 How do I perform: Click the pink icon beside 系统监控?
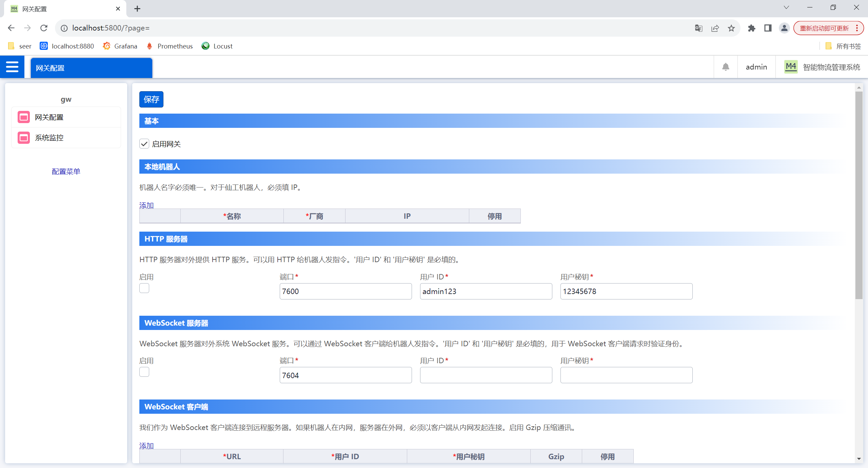click(24, 138)
